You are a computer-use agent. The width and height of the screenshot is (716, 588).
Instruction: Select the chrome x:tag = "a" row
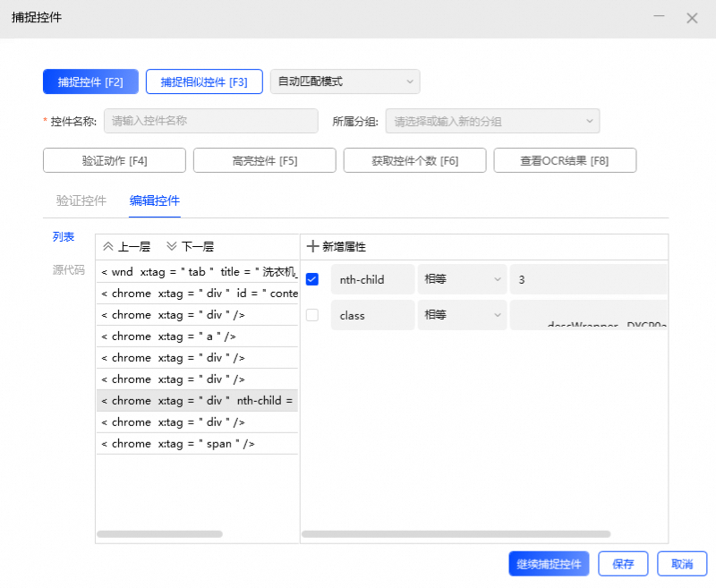197,337
